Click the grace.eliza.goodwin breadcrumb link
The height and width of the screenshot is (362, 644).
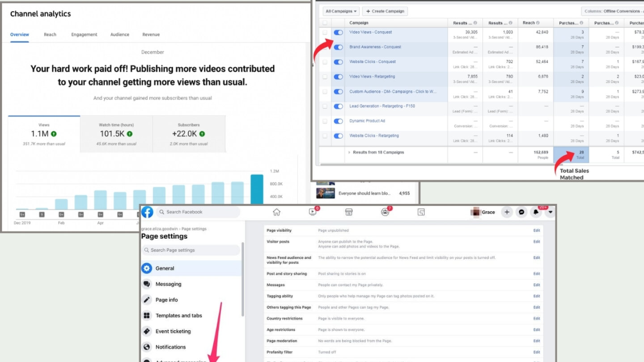160,229
